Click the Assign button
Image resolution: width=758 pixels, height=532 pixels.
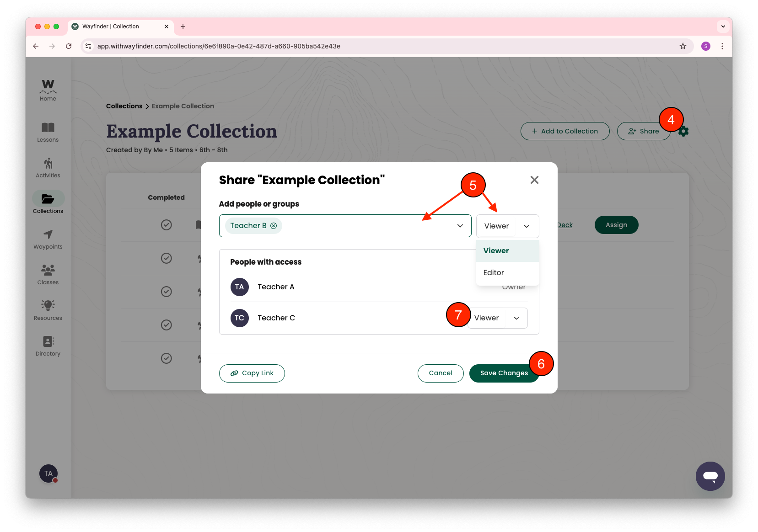[616, 225]
